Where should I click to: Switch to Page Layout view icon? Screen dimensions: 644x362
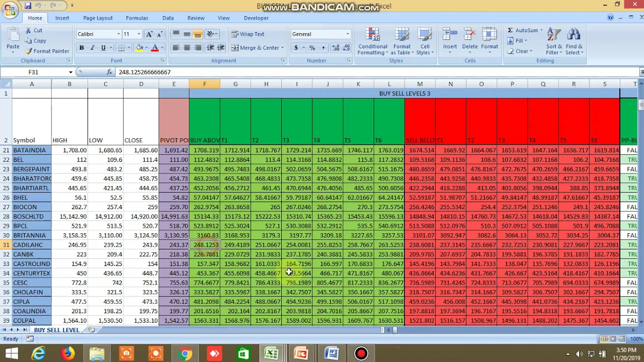click(x=613, y=339)
